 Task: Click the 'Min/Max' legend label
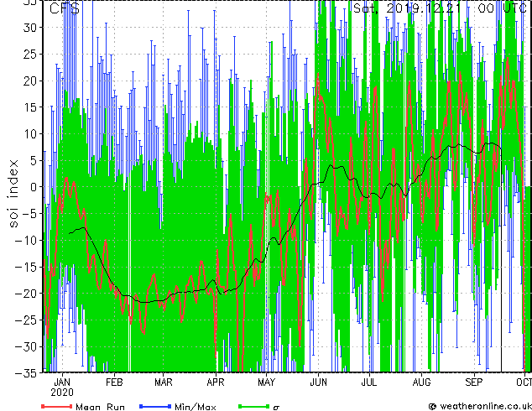(195, 407)
